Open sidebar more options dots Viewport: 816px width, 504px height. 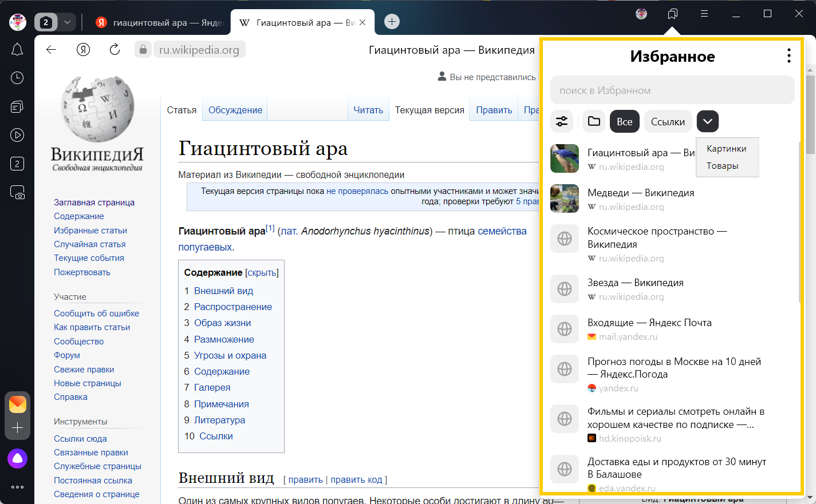[x=18, y=487]
